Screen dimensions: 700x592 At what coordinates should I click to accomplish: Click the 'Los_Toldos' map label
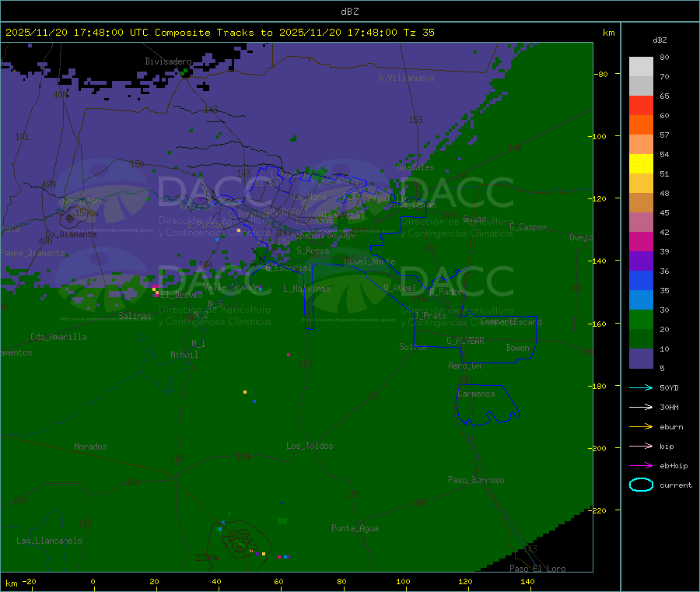(x=310, y=446)
